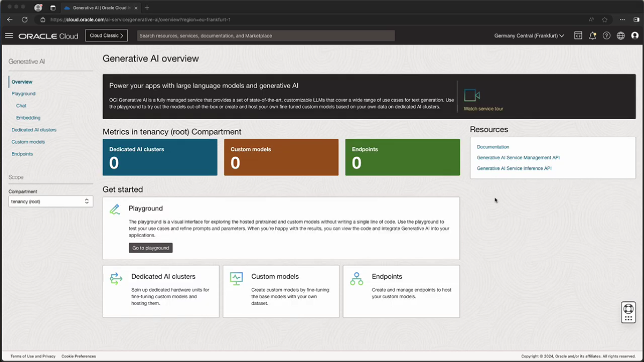
Task: Expand the Cloud Classic switcher
Action: [106, 35]
